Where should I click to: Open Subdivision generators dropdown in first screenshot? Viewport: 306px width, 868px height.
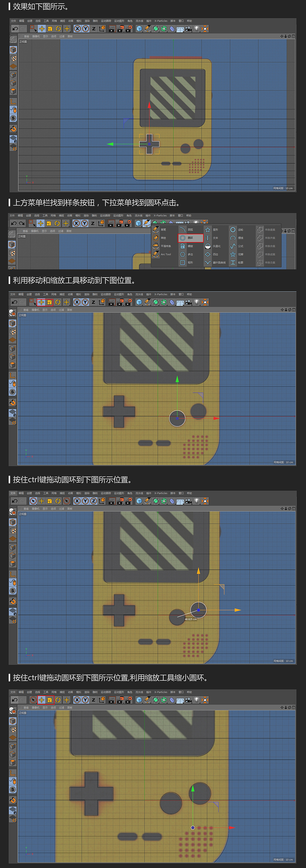156,29
